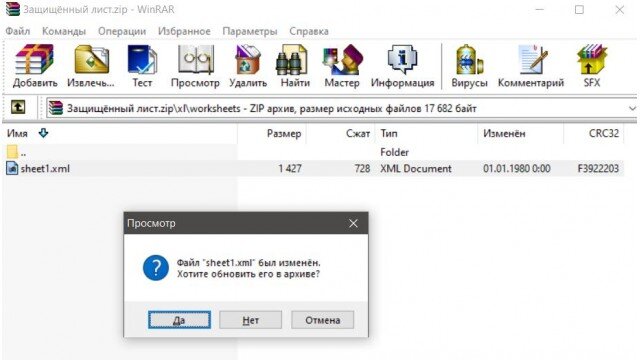
Task: Click the SFX archive conversion icon
Action: [x=592, y=66]
